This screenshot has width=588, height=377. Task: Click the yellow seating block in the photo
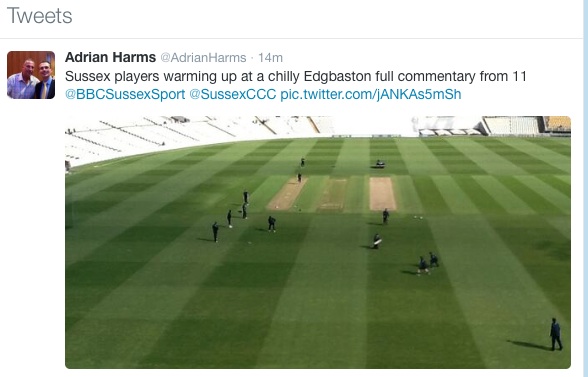pos(558,124)
